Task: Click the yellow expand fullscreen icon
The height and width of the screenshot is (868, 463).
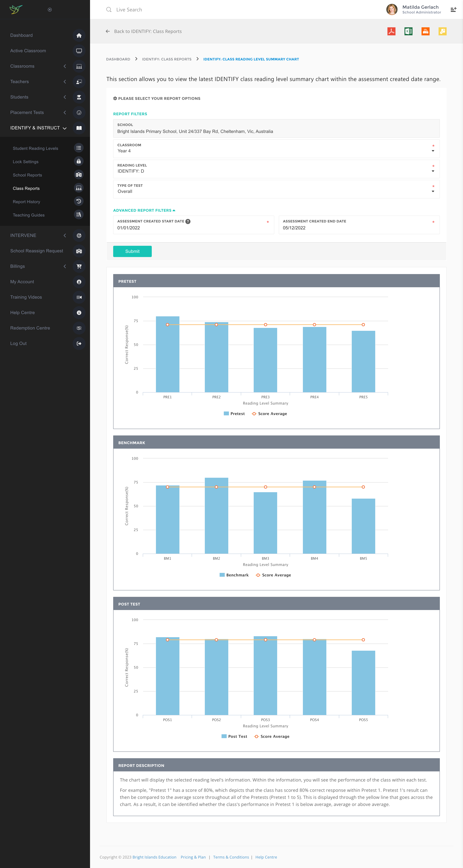Action: click(442, 31)
